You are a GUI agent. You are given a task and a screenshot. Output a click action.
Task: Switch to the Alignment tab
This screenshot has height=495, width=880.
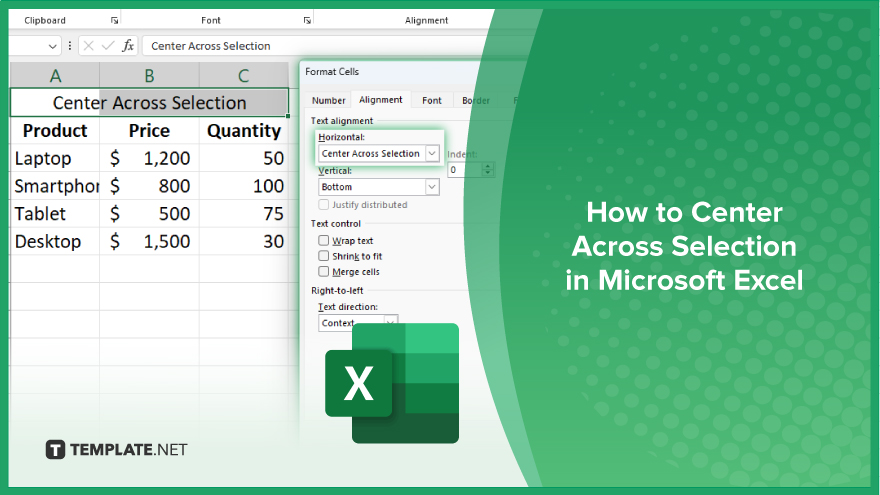(x=381, y=99)
